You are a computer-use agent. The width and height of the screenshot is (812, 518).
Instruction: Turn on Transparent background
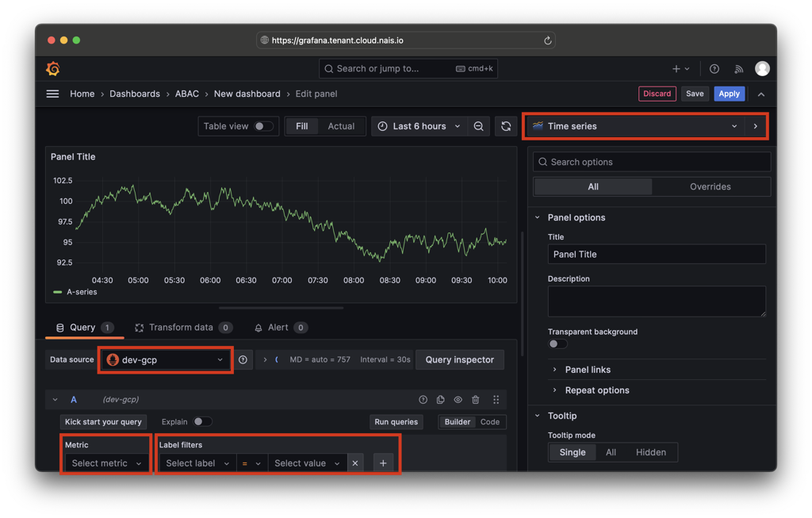click(557, 343)
